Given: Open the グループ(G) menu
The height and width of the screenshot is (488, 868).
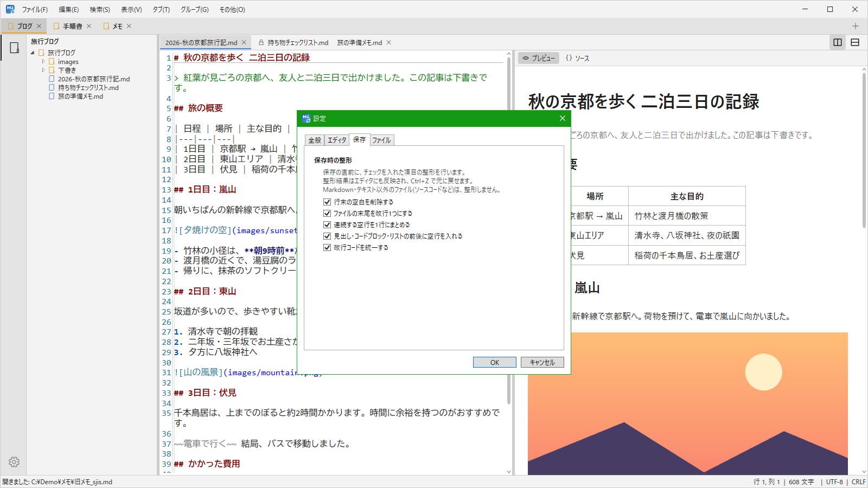Looking at the screenshot, I should click(x=195, y=9).
